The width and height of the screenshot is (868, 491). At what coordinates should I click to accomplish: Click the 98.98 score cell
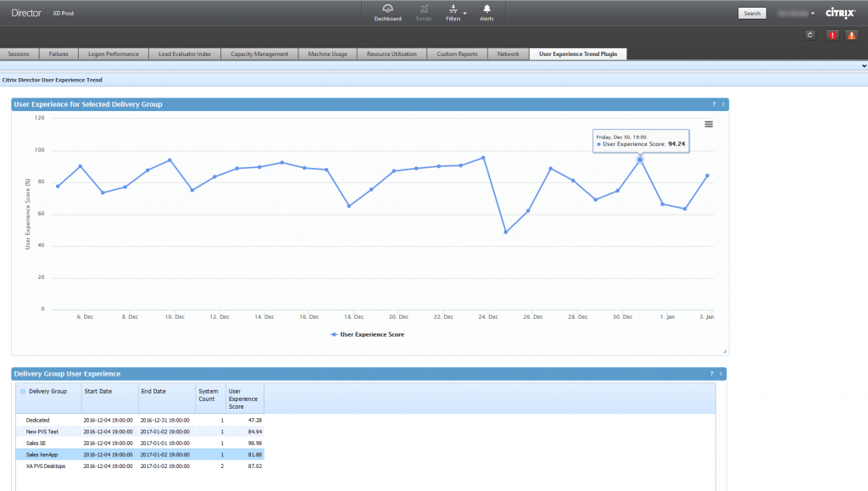(254, 444)
